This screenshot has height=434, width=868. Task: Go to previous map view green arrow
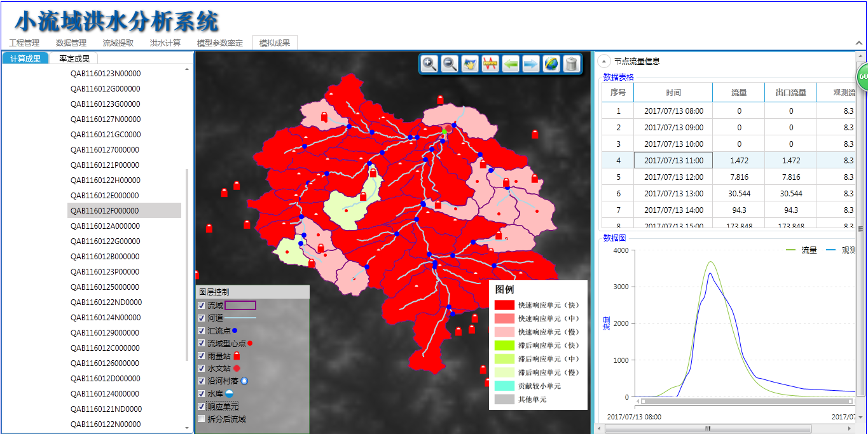tap(511, 64)
